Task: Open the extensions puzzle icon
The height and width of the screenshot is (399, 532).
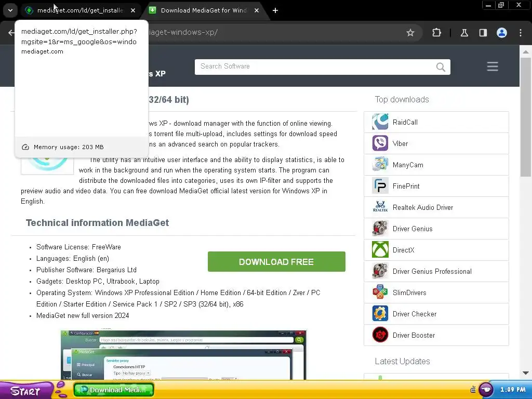Action: point(436,33)
